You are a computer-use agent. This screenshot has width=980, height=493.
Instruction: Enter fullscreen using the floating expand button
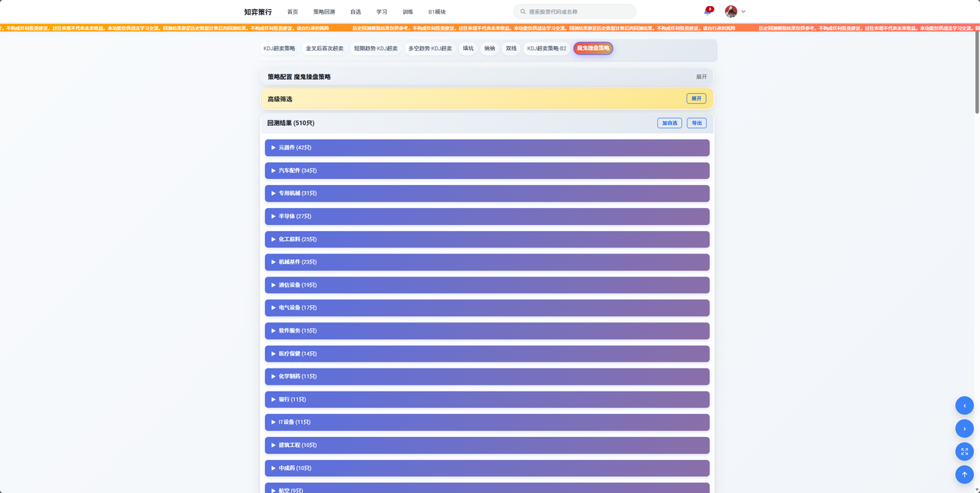point(964,452)
